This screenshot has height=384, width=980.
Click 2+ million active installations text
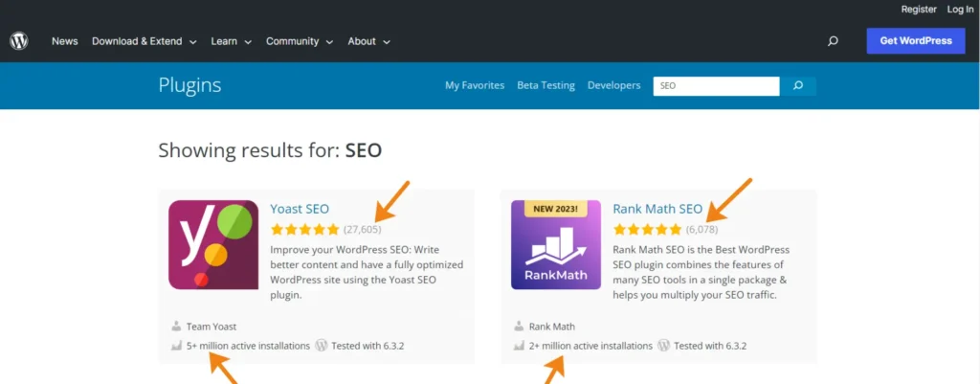pyautogui.click(x=590, y=346)
